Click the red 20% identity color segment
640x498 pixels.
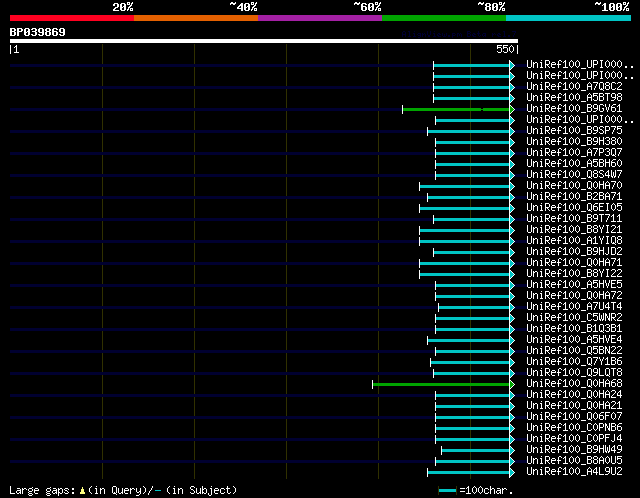(x=72, y=18)
